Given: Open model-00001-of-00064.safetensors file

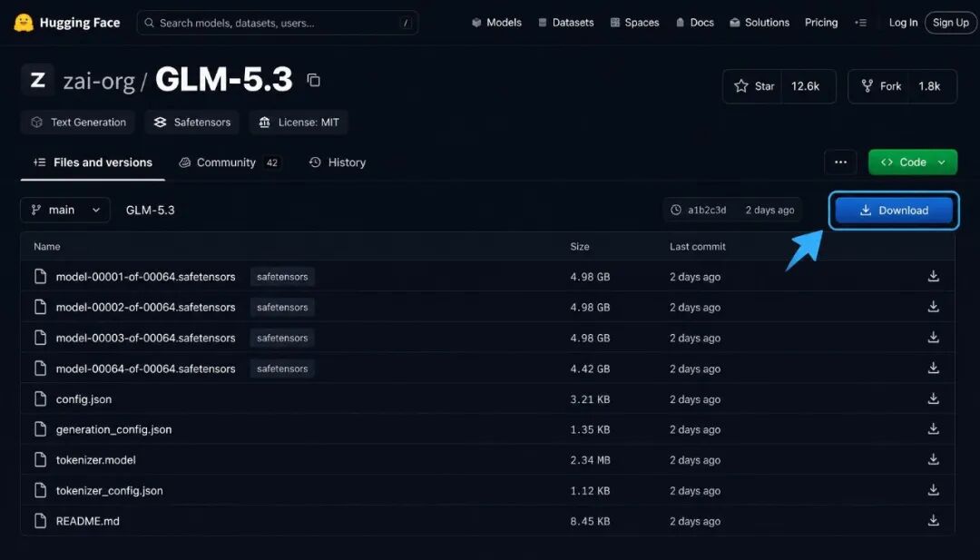Looking at the screenshot, I should click(x=145, y=277).
